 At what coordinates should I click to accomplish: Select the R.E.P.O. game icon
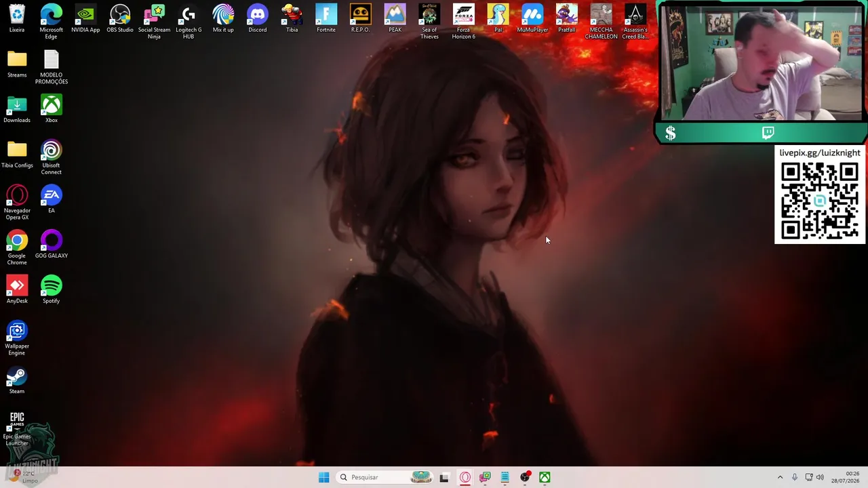click(361, 18)
